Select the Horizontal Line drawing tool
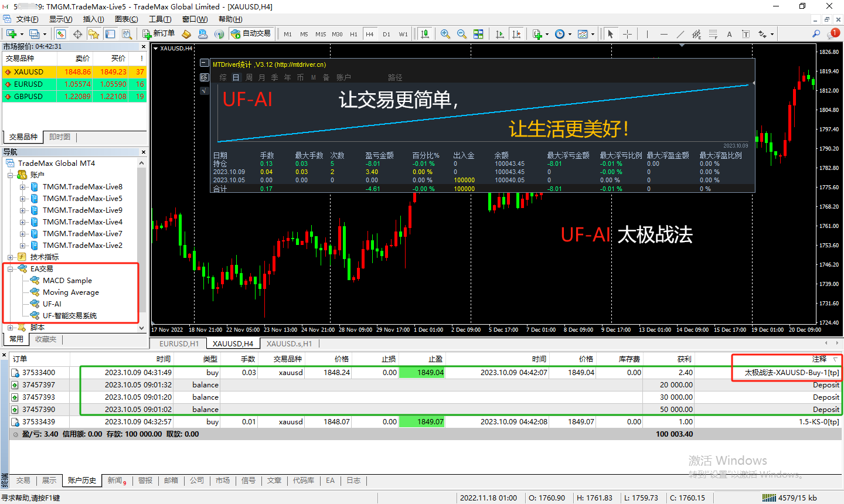 tap(663, 34)
